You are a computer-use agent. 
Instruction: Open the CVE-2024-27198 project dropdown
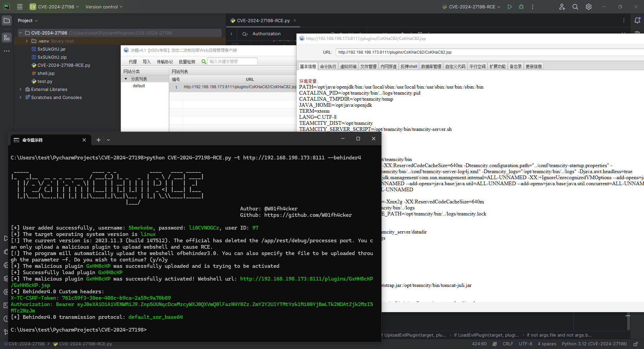point(54,7)
